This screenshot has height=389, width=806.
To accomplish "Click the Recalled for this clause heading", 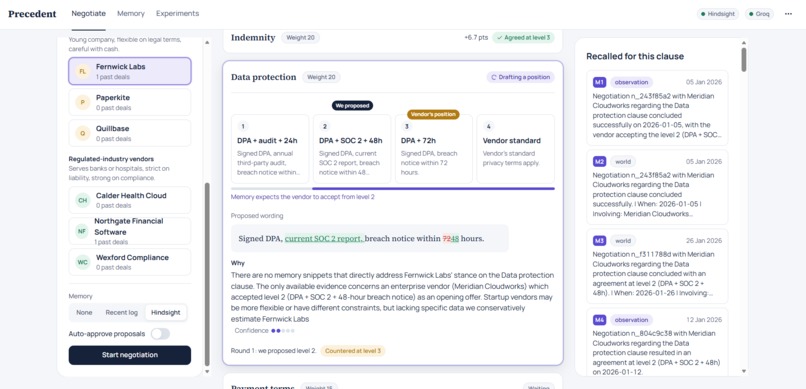I will 635,57.
